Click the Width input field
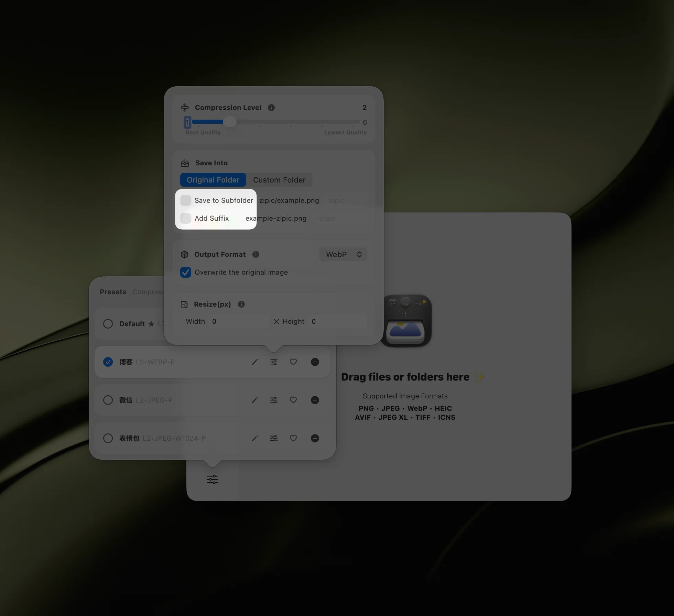The image size is (674, 616). [239, 321]
